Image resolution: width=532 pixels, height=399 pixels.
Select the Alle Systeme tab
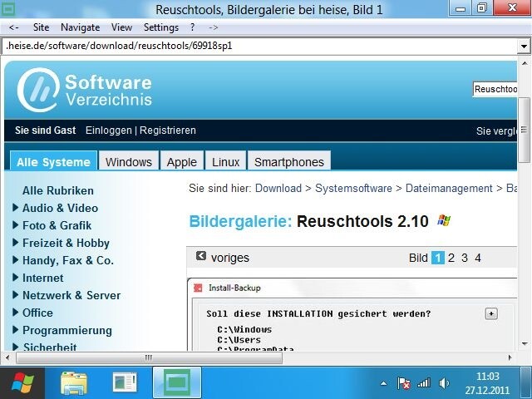(x=53, y=160)
